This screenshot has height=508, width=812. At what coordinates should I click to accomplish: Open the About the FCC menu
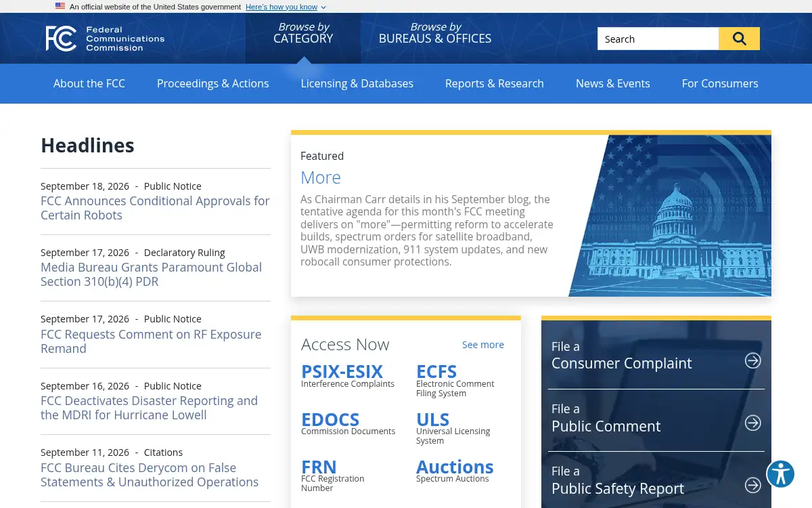pos(89,83)
